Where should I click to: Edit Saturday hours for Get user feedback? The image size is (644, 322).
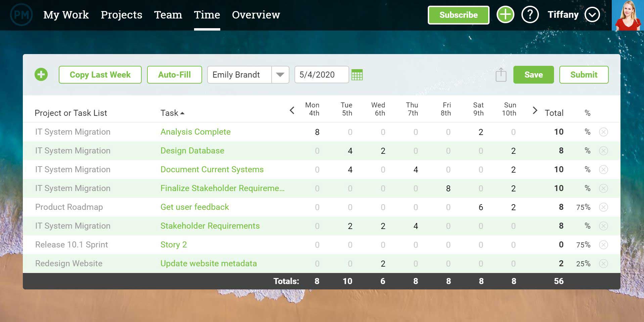481,208
